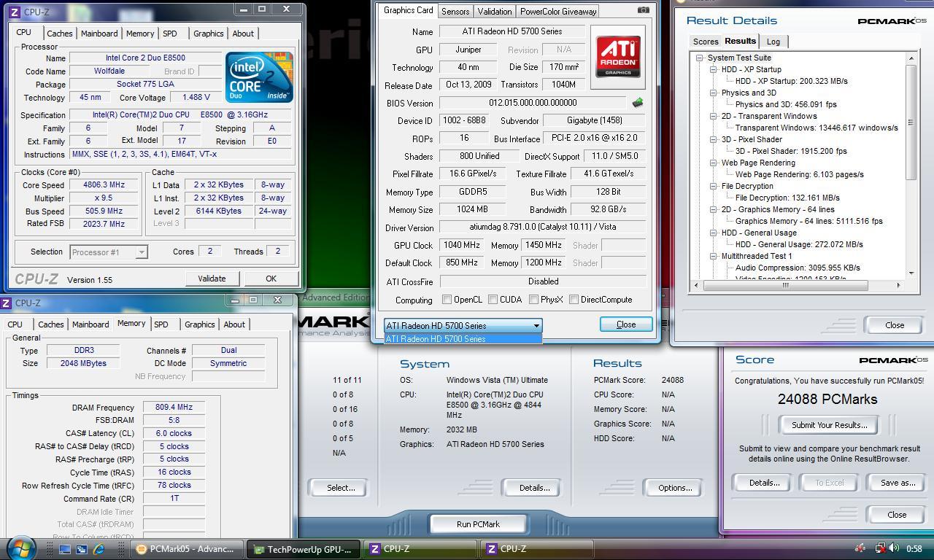Image resolution: width=934 pixels, height=560 pixels.
Task: Open the Windows Start orb
Action: 20,547
